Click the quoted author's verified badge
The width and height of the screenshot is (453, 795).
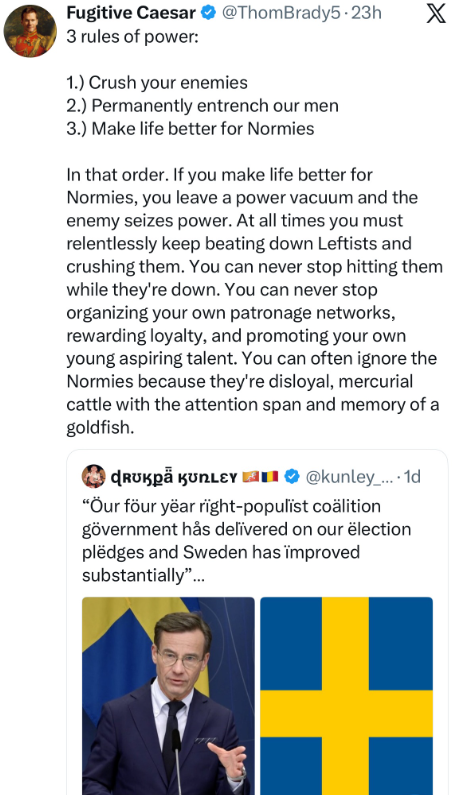[291, 477]
